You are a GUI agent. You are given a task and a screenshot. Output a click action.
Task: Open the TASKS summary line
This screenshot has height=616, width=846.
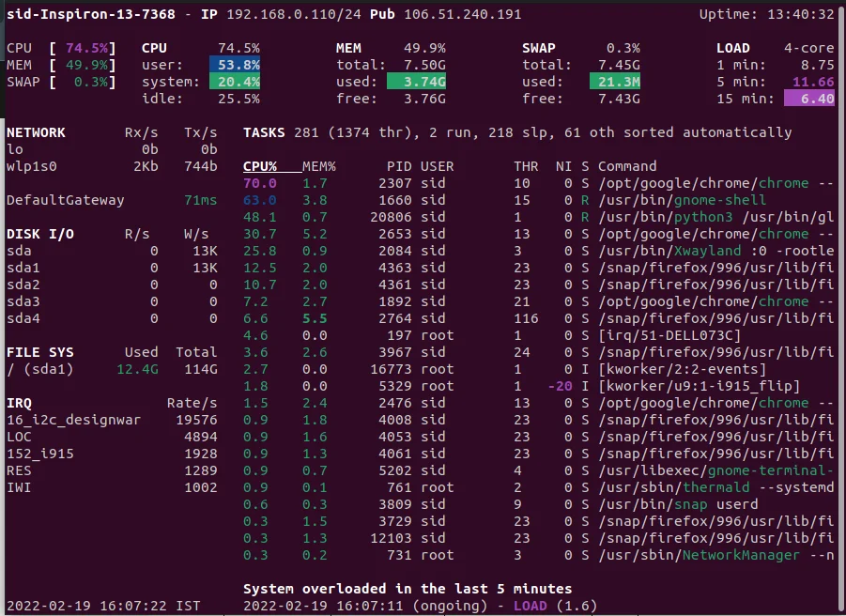point(264,132)
